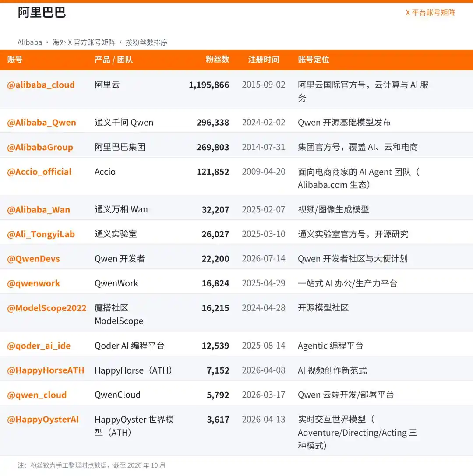Image resolution: width=473 pixels, height=476 pixels.
Task: Select the @qoder_ai_ide account handle
Action: click(39, 346)
